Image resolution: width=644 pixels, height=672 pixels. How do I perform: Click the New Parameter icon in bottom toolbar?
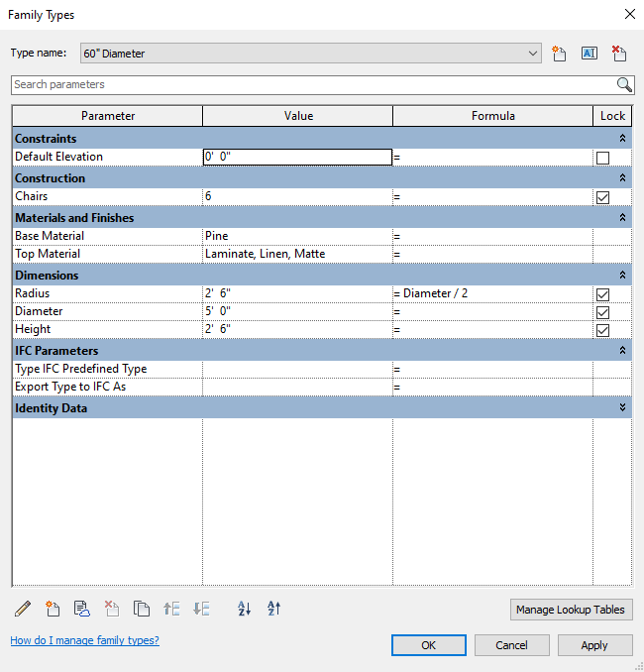point(54,609)
